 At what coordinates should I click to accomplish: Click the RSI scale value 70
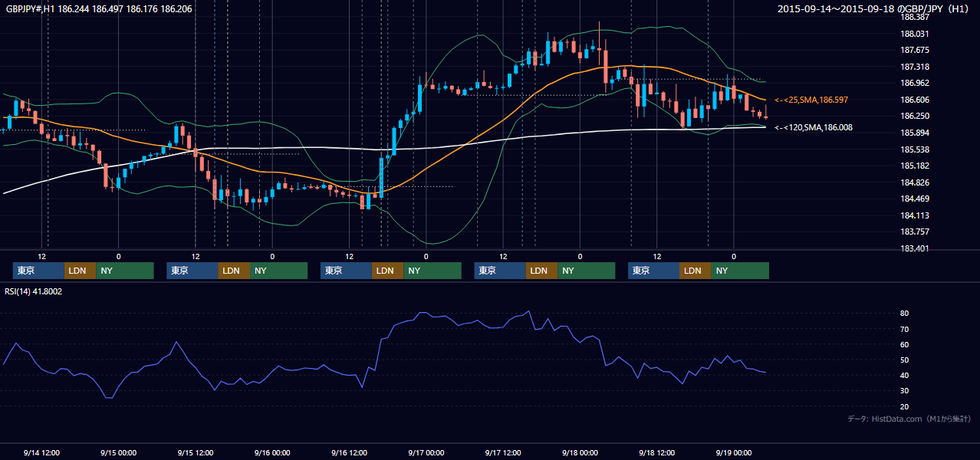pos(905,329)
